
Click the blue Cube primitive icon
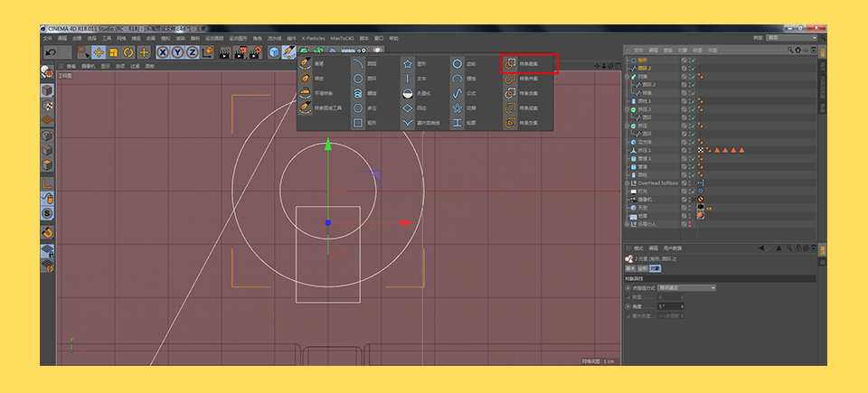[x=274, y=52]
